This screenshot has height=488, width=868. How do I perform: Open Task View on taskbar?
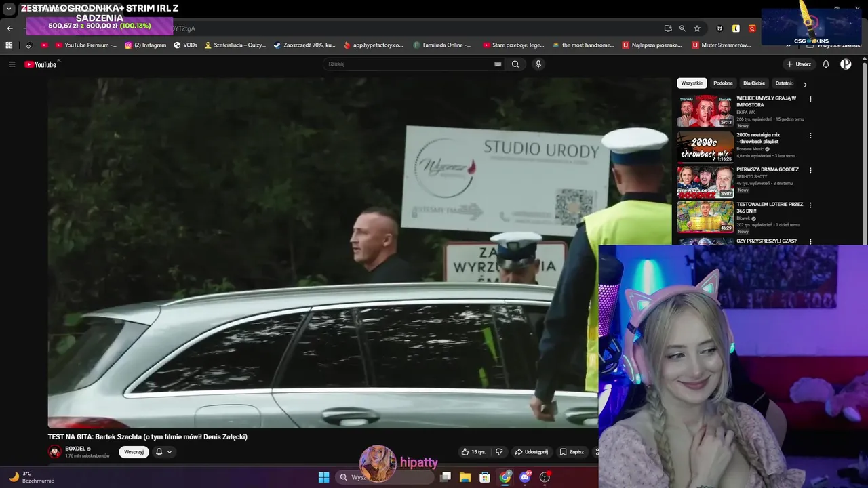pos(446,477)
